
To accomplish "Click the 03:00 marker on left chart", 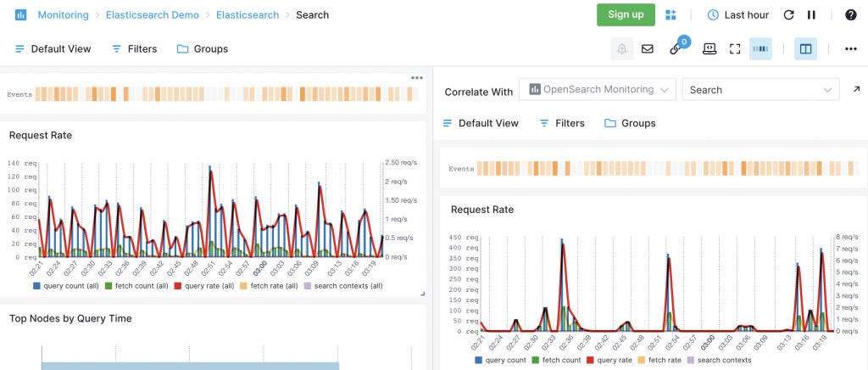I will pyautogui.click(x=259, y=267).
